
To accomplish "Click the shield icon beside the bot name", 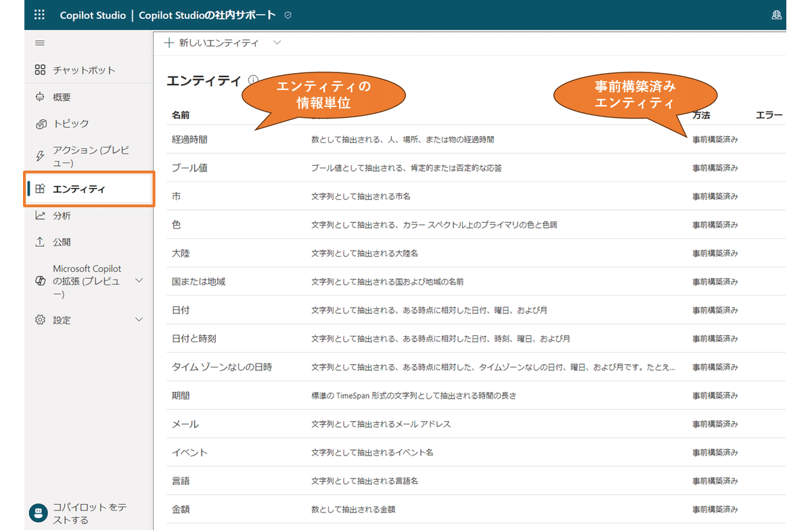I will point(288,15).
